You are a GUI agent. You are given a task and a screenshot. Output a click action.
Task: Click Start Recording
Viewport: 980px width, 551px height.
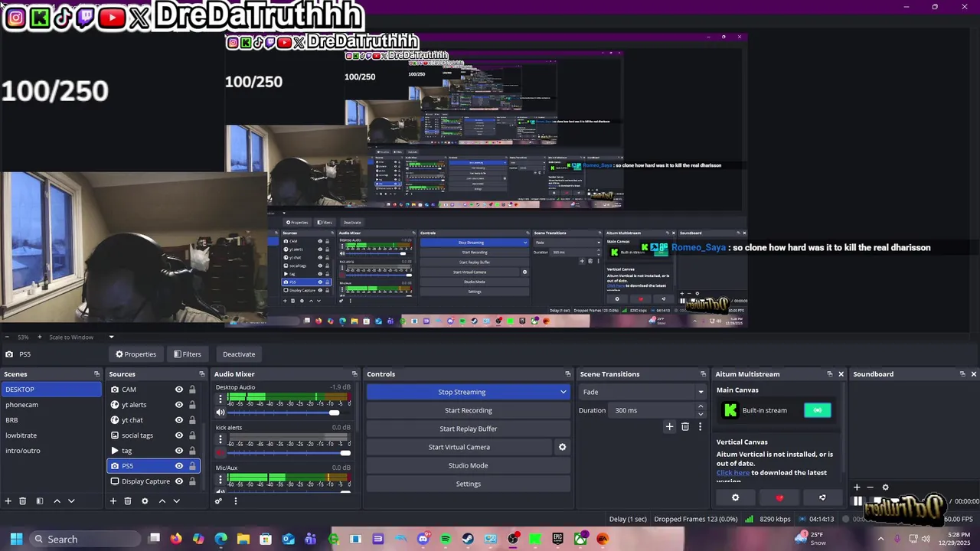pos(469,410)
